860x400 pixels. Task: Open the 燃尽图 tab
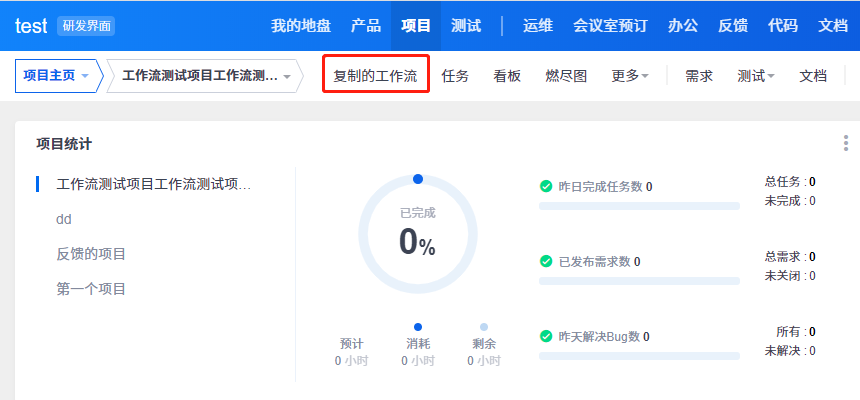(566, 76)
